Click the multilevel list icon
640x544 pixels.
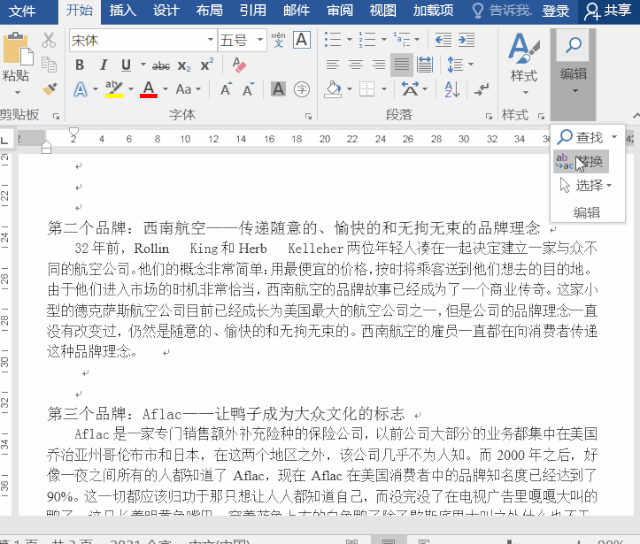point(402,40)
